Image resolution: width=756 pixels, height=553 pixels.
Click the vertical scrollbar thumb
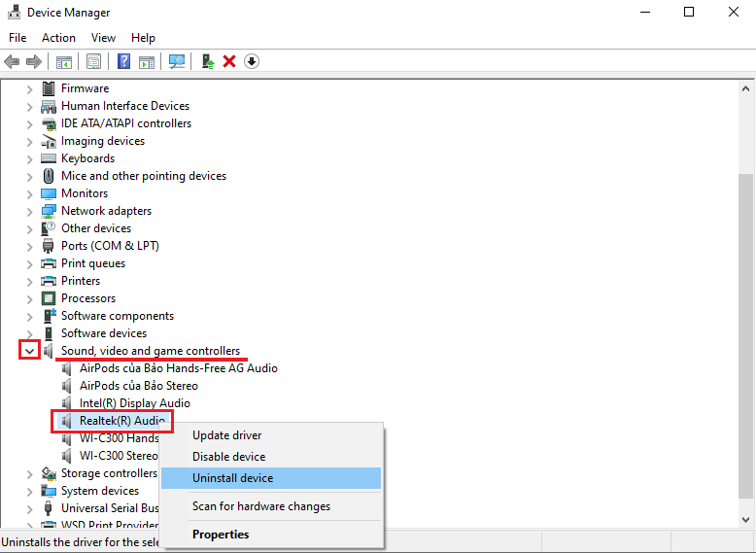pyautogui.click(x=745, y=336)
